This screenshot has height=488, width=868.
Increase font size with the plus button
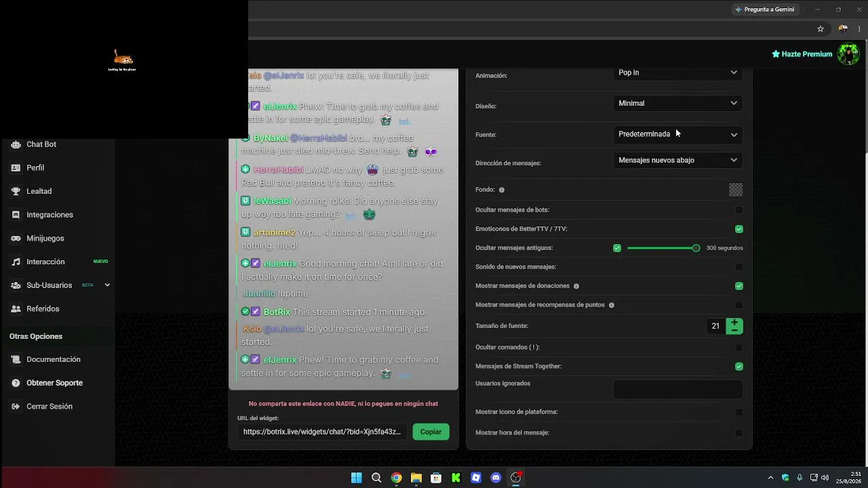(x=734, y=323)
